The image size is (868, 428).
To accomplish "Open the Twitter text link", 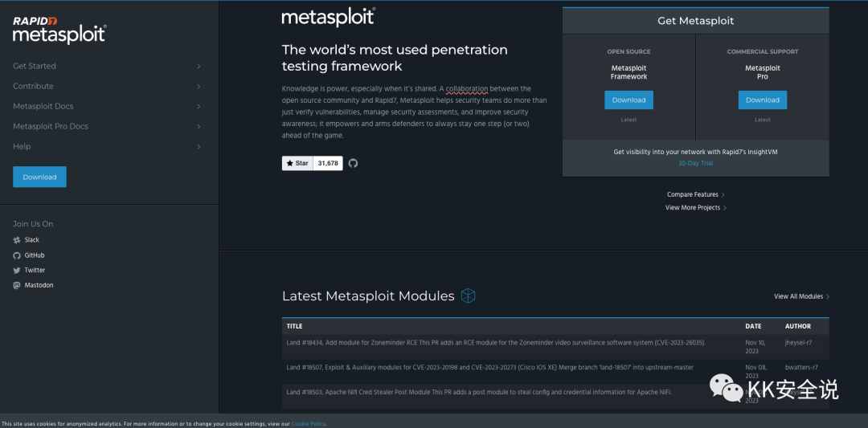I will 35,271.
